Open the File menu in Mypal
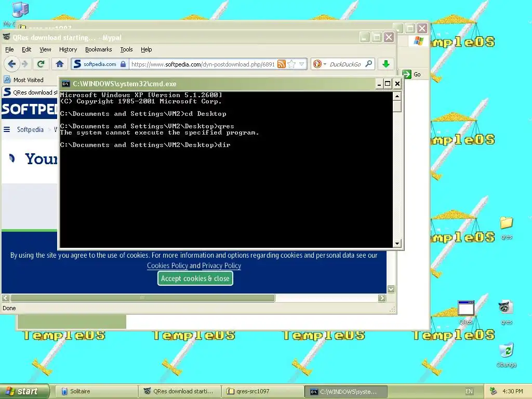This screenshot has height=399, width=532. point(9,49)
